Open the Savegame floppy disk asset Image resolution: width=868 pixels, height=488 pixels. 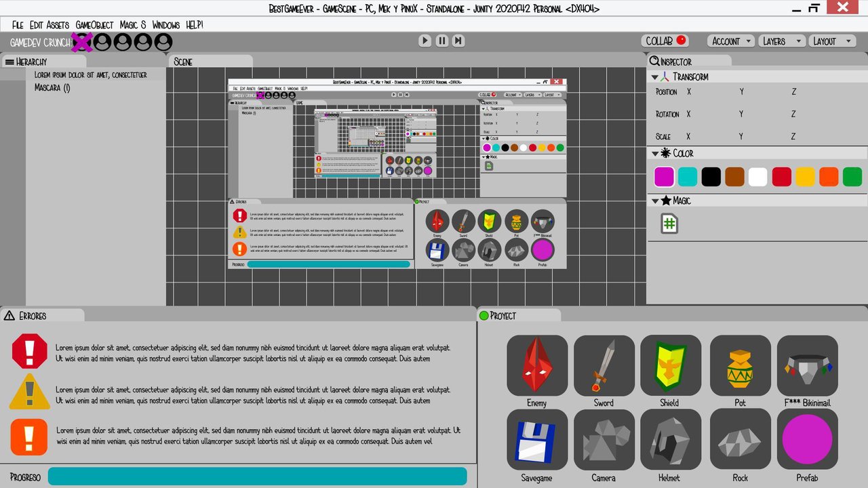click(x=537, y=439)
